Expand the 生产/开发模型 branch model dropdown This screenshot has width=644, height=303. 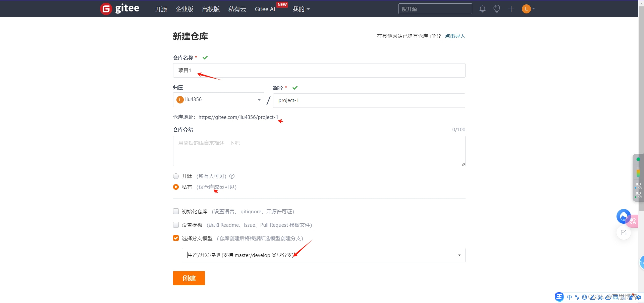point(323,255)
